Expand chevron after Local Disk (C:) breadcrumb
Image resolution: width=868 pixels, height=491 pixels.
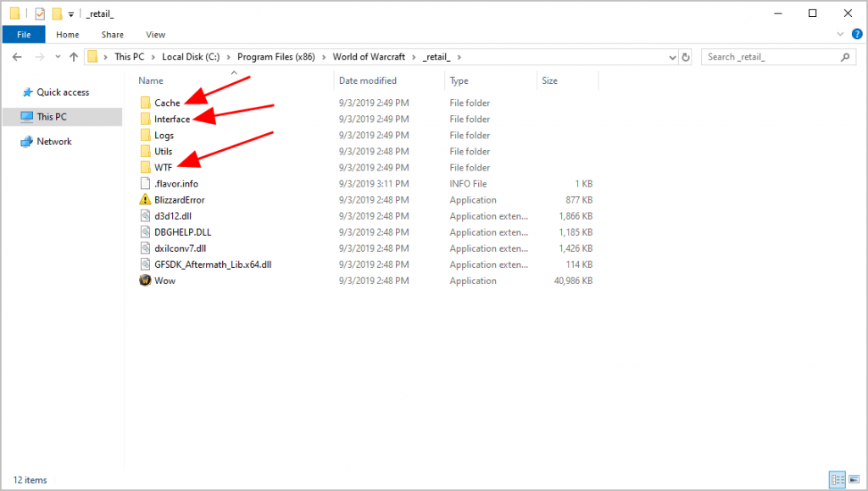click(228, 57)
